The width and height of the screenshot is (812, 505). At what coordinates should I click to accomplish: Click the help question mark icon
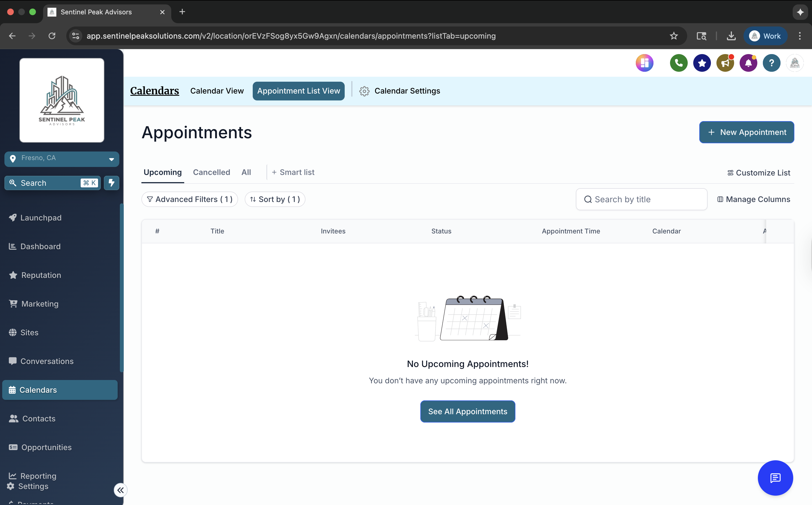[x=772, y=63]
